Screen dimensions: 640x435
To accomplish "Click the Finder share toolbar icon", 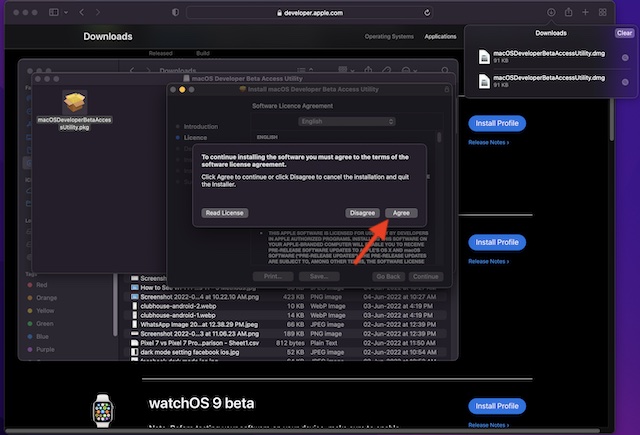I will tap(368, 70).
